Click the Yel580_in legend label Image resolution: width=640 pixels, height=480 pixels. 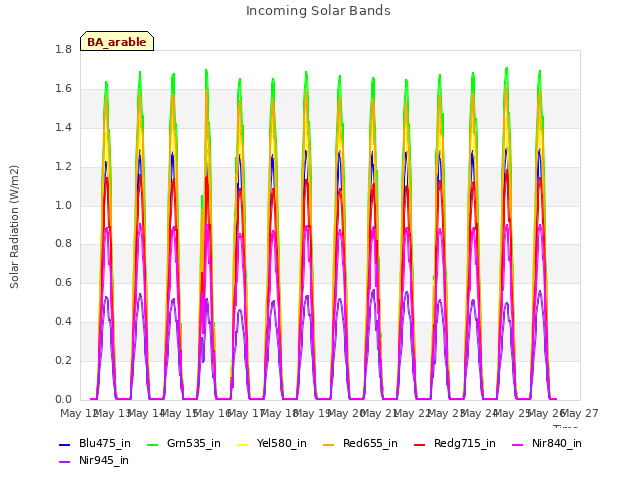pyautogui.click(x=282, y=443)
